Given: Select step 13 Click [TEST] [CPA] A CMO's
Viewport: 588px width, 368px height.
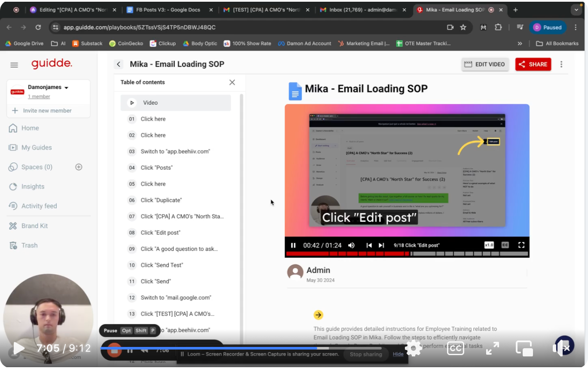Looking at the screenshot, I should coord(175,314).
